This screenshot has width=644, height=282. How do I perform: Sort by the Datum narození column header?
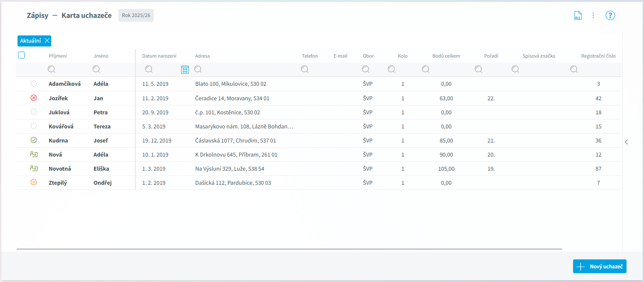[159, 56]
